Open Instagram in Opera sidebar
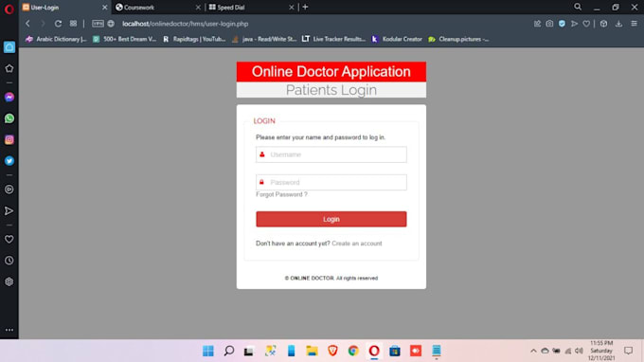The image size is (644, 362). [9, 139]
